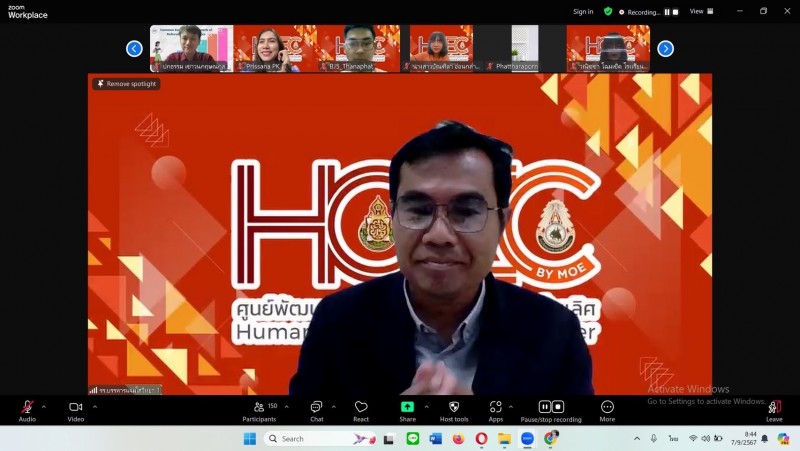800x451 pixels.
Task: Open Microsoft Word from taskbar
Action: point(436,438)
